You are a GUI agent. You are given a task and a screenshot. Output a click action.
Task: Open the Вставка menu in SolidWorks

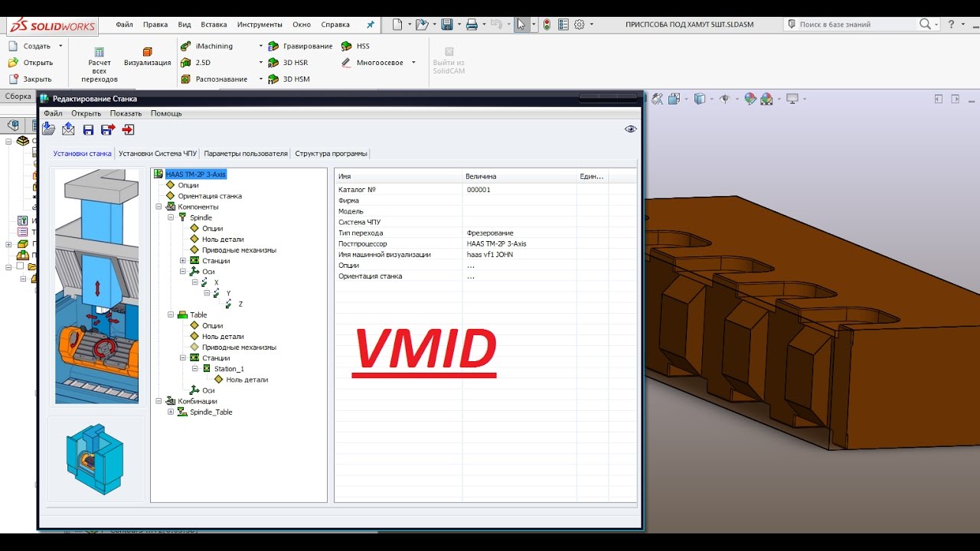[214, 24]
